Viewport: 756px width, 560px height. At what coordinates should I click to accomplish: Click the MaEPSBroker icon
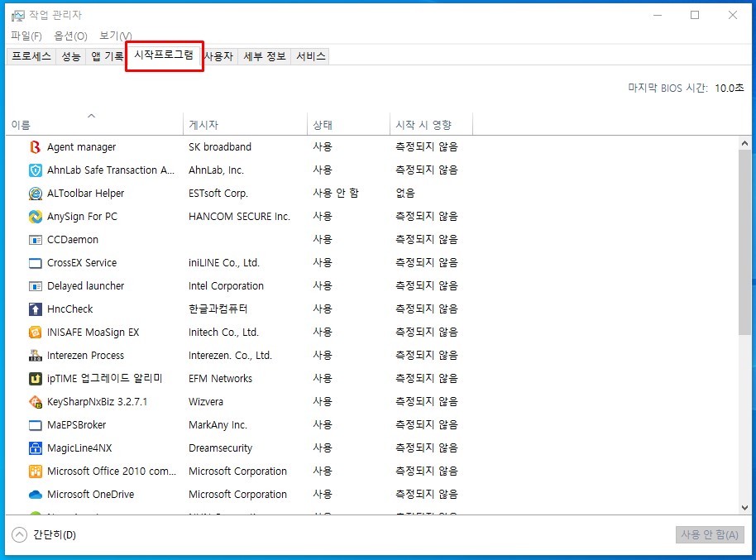(x=36, y=425)
